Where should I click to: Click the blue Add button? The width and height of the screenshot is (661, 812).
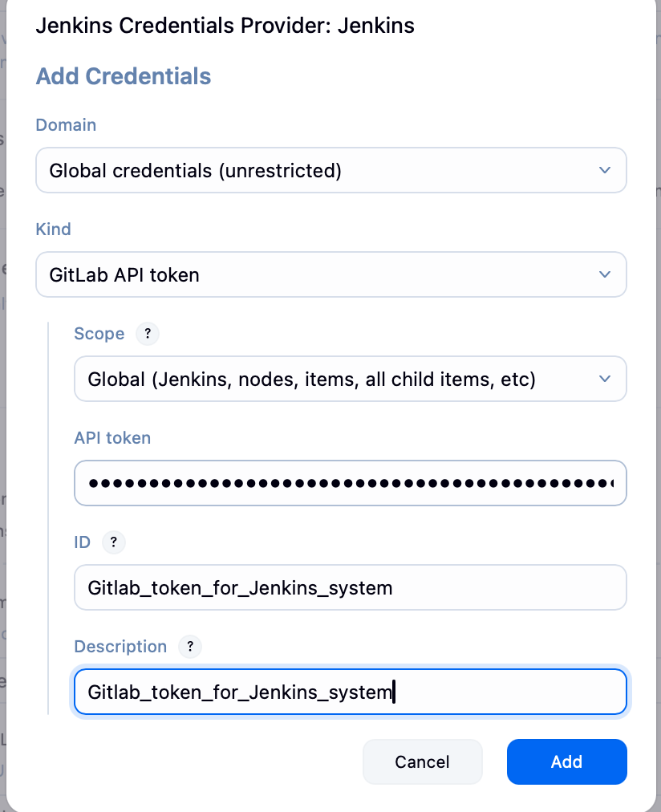566,761
